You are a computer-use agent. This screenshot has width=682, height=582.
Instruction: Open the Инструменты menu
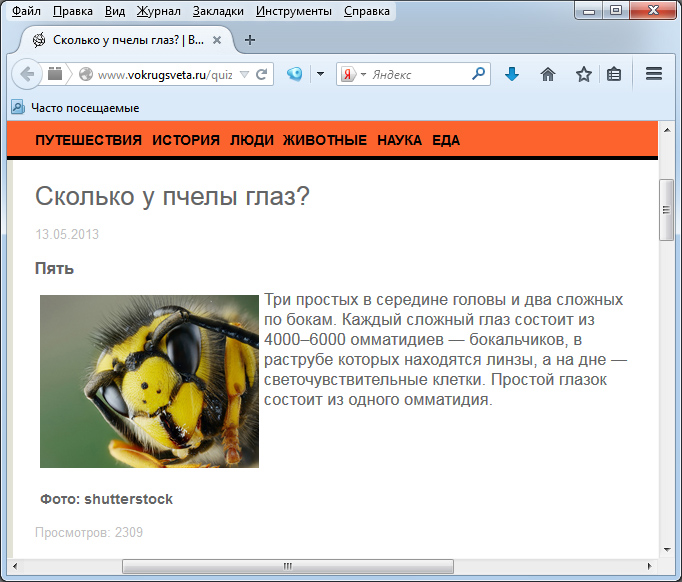pos(293,12)
